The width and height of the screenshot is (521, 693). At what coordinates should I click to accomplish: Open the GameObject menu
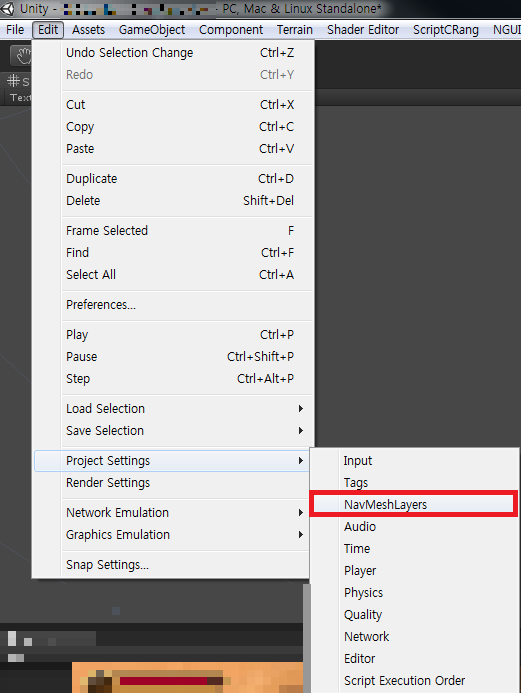tap(152, 30)
